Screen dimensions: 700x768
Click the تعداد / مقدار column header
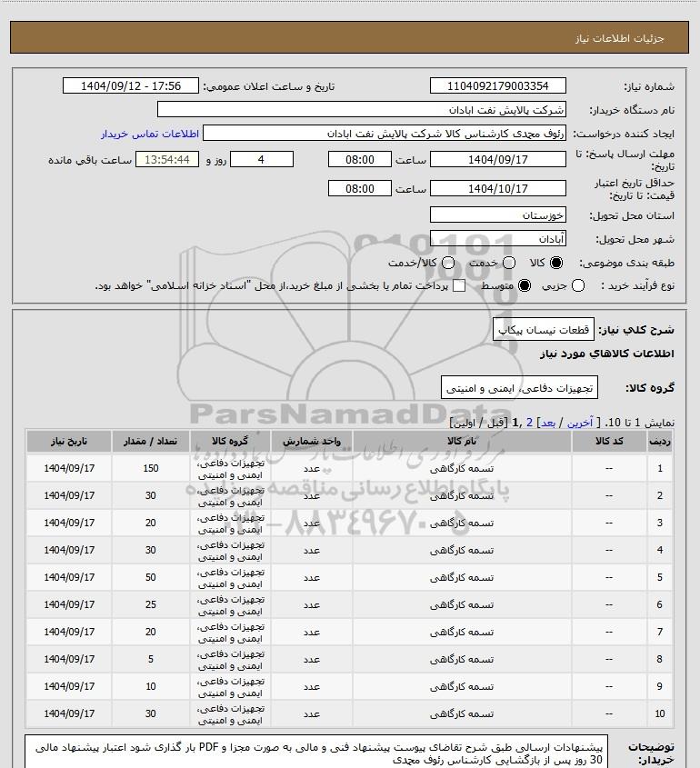(150, 441)
